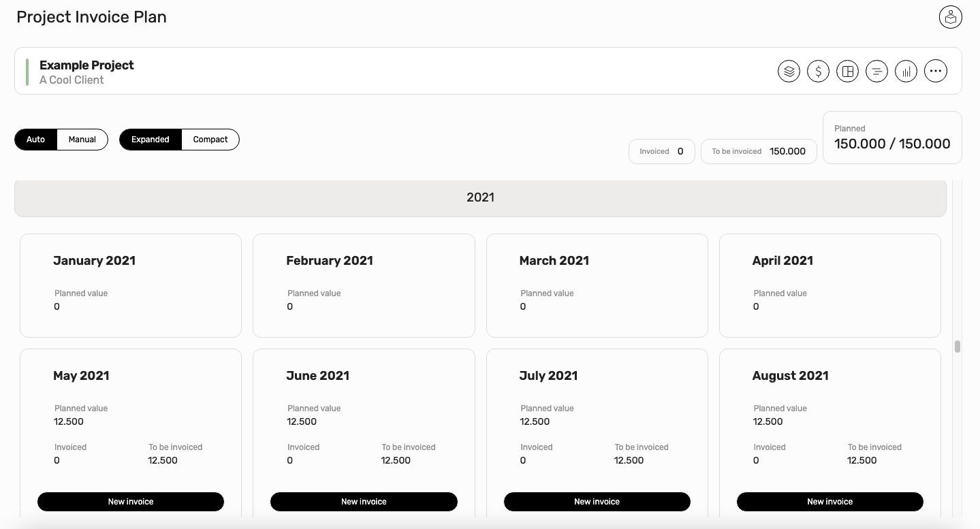
Task: Click the dollar sign finance icon
Action: [818, 71]
